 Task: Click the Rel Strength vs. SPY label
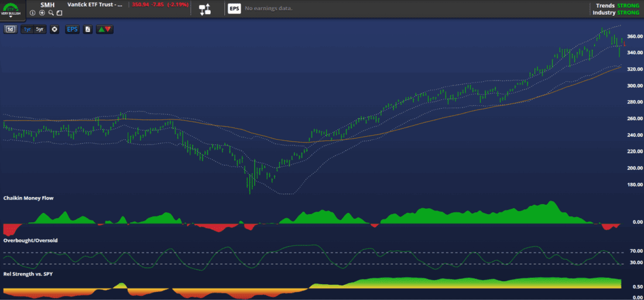[28, 273]
